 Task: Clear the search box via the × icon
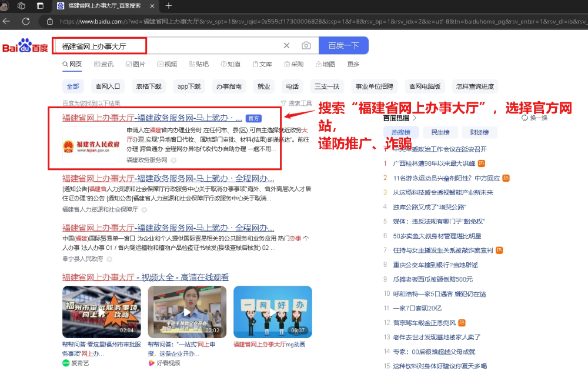click(x=286, y=45)
